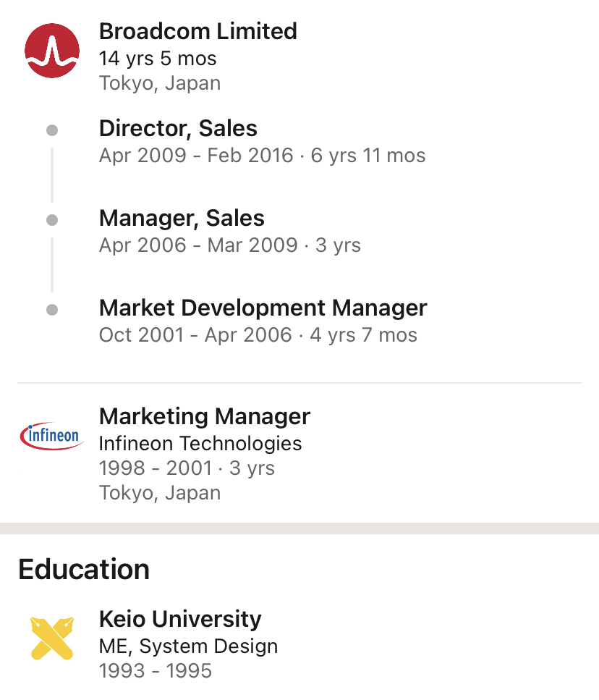599x700 pixels.
Task: Open the Market Development Manager role
Action: (x=263, y=308)
